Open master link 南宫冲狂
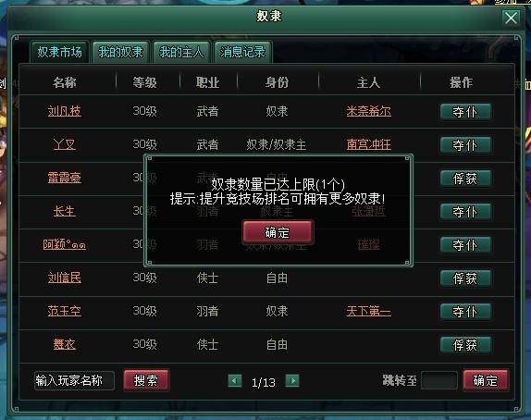The height and width of the screenshot is (420, 531). tap(369, 144)
